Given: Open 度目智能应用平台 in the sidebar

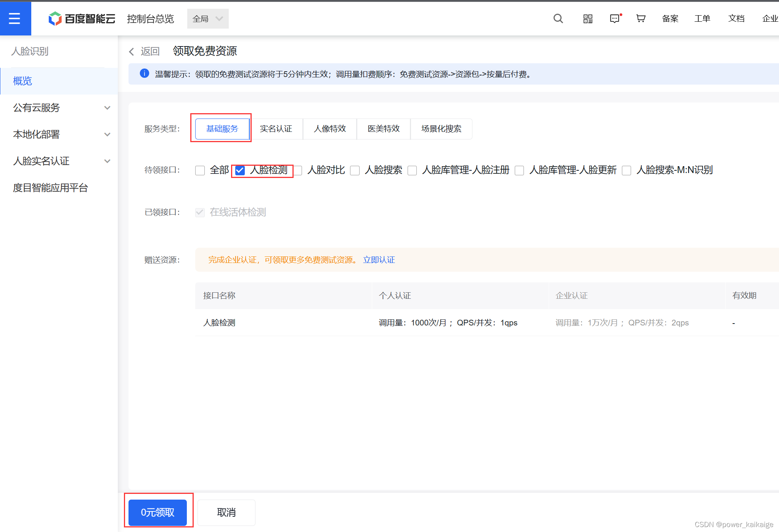Looking at the screenshot, I should (51, 188).
